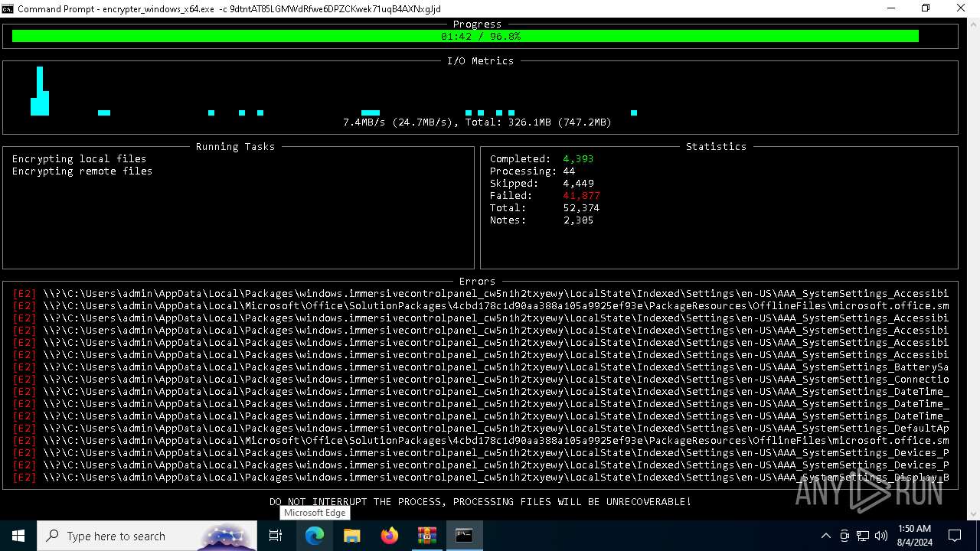Click the network tray icon
This screenshot has height=551, width=980.
[863, 536]
